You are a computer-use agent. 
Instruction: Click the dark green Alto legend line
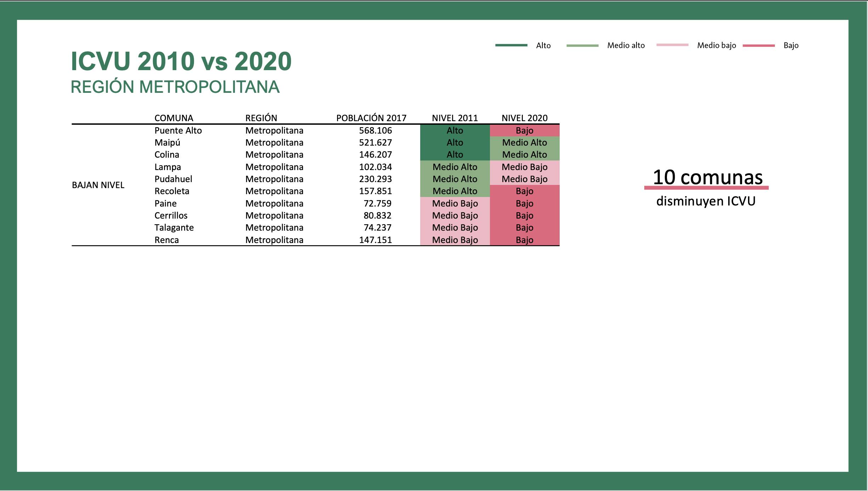511,45
